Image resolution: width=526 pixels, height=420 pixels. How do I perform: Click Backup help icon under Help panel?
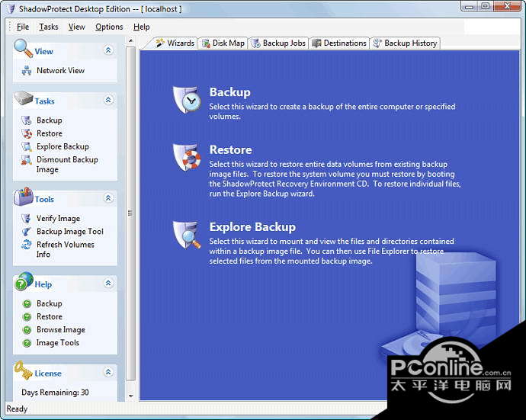point(27,304)
